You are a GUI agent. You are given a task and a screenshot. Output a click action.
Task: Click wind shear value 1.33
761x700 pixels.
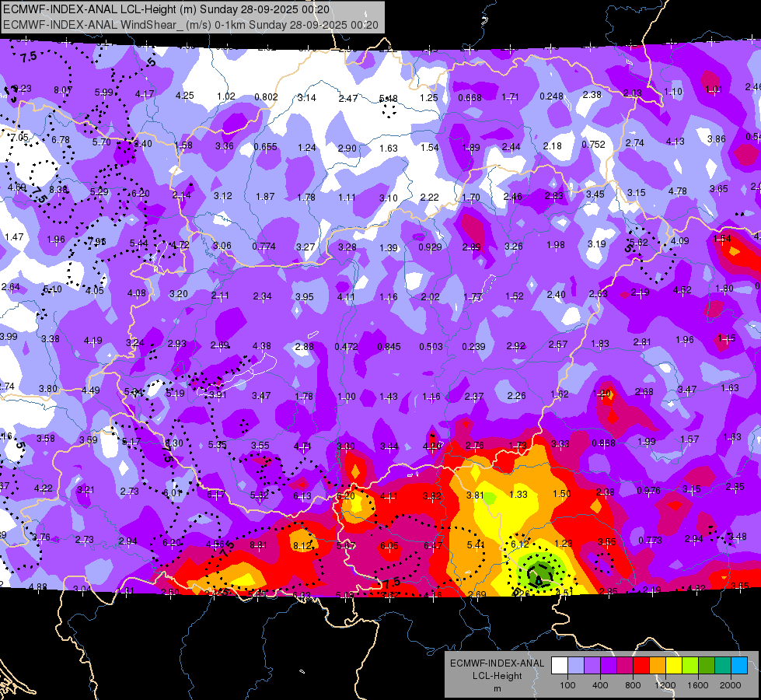518,494
